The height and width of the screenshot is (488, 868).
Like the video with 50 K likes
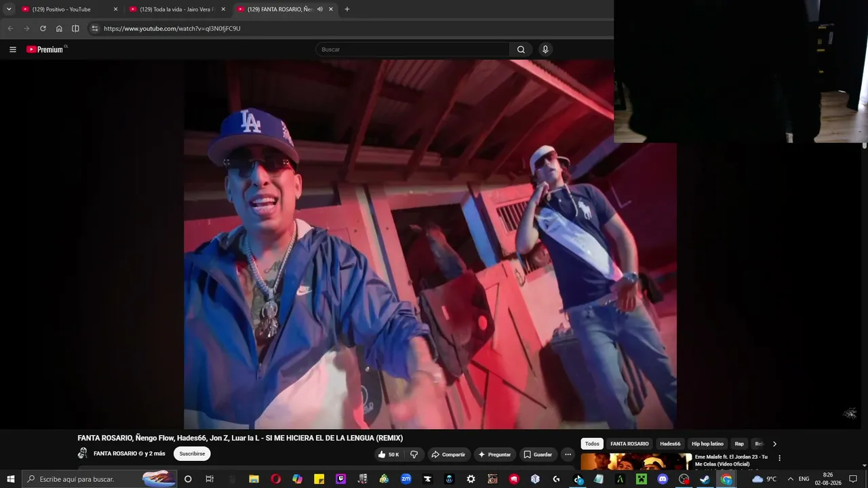click(389, 454)
